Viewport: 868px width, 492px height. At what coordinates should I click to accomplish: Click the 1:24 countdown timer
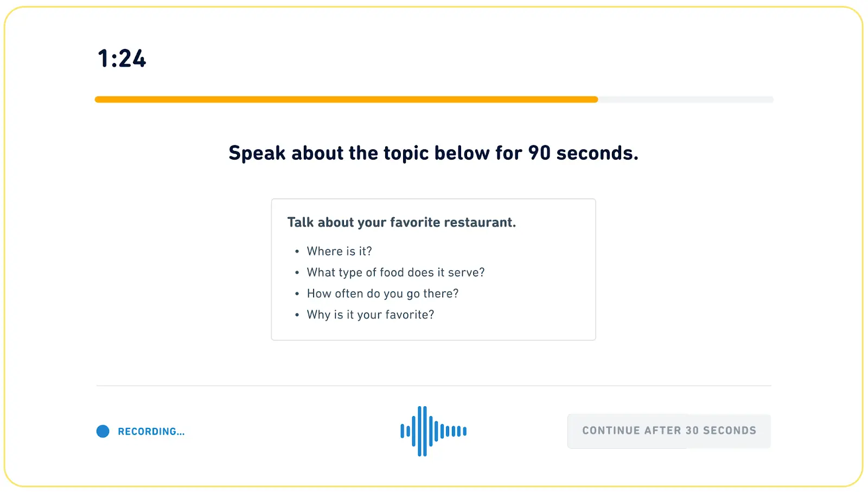pos(122,59)
